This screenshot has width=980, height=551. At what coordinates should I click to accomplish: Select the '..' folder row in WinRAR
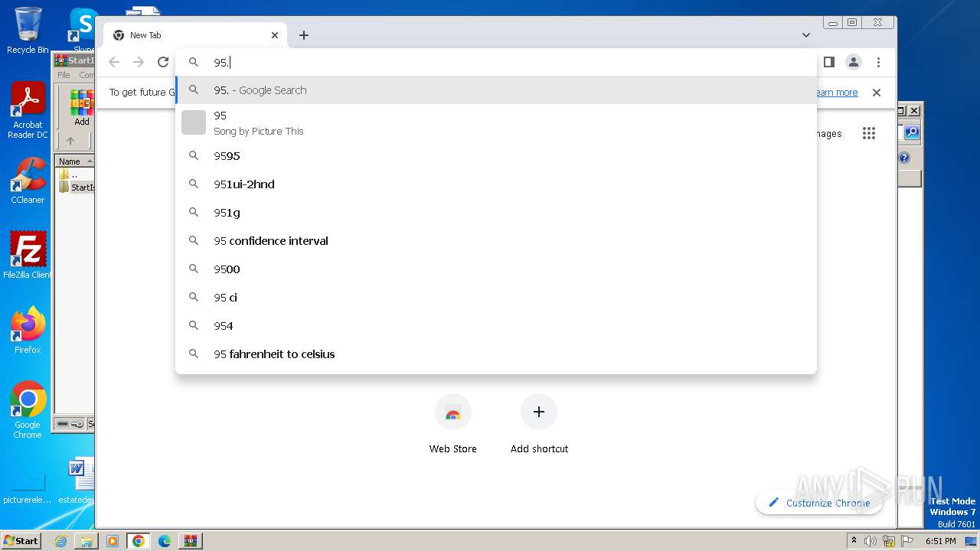(75, 174)
